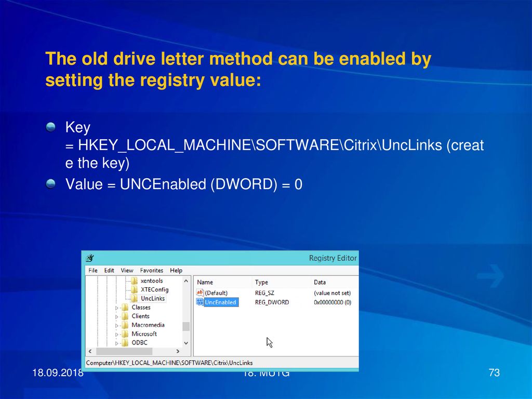Screen dimensions: 532x399
Task: Open the Favorites menu in Registry Editor
Action: [151, 270]
